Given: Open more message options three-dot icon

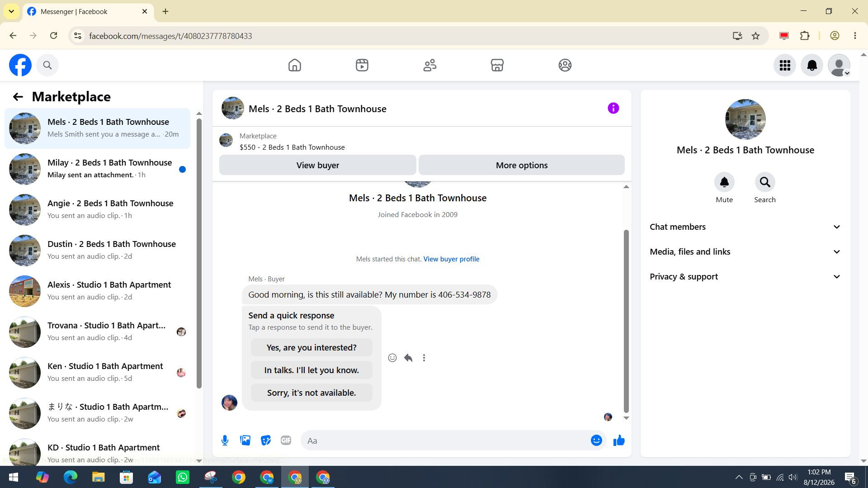Looking at the screenshot, I should (424, 358).
